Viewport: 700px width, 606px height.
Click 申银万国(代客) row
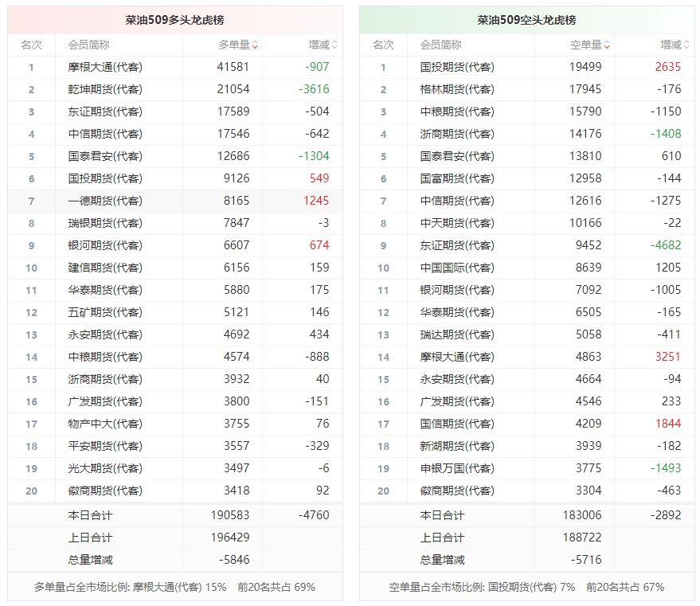(526, 468)
